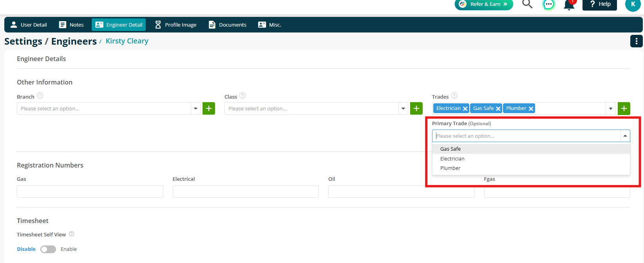Remove the Plumber trade tag
This screenshot has height=263, width=644.
(x=531, y=109)
